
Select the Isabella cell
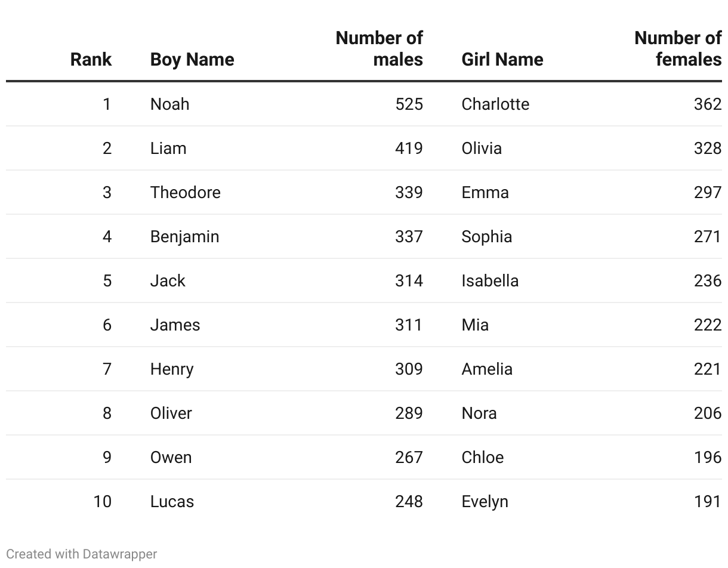(489, 280)
